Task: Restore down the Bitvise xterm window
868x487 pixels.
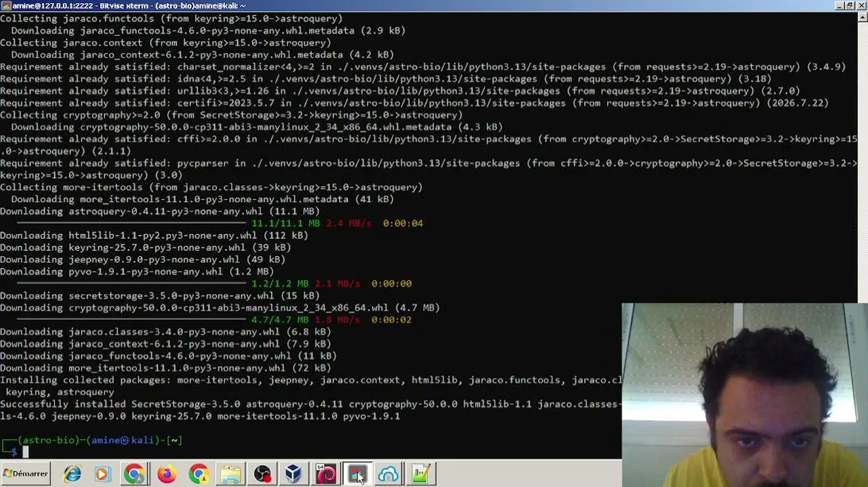Action: click(850, 5)
